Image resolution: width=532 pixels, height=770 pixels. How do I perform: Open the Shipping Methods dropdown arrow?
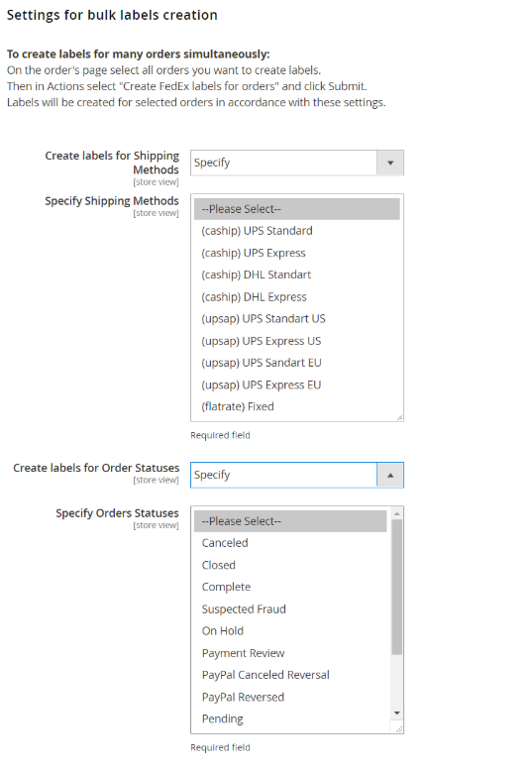pyautogui.click(x=390, y=163)
